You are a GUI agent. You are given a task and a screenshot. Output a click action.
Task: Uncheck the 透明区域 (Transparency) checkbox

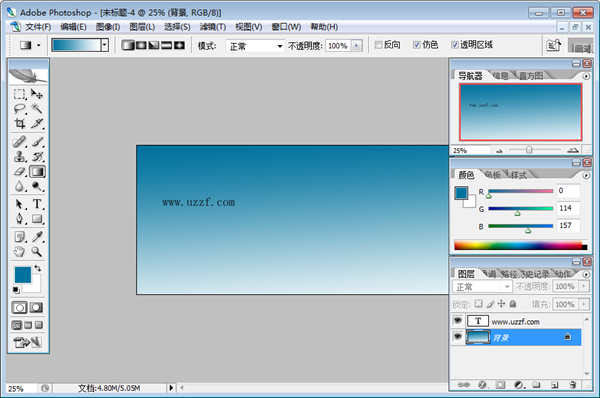pos(455,45)
